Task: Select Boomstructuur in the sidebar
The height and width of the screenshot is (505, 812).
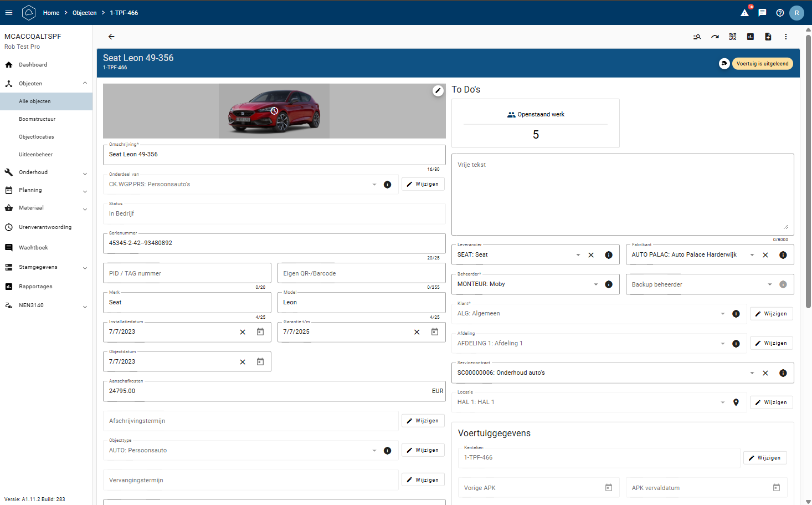Action: 37,119
